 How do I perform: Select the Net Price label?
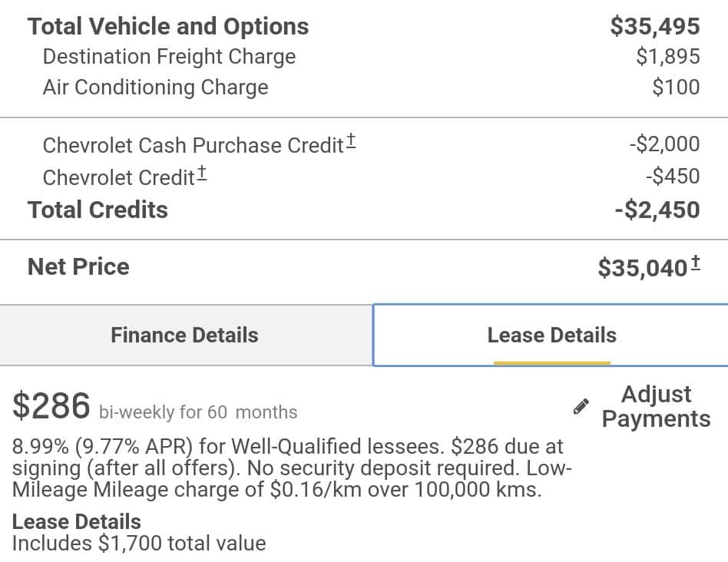78,267
